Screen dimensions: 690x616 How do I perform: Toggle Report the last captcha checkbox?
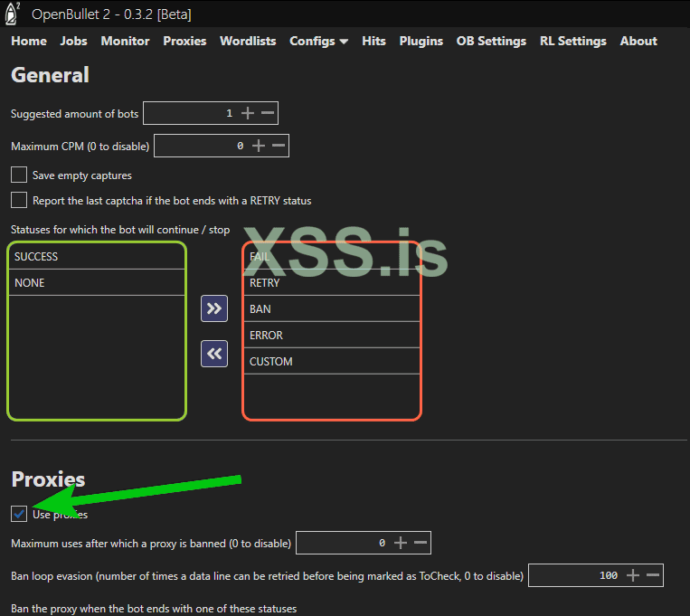pos(19,200)
